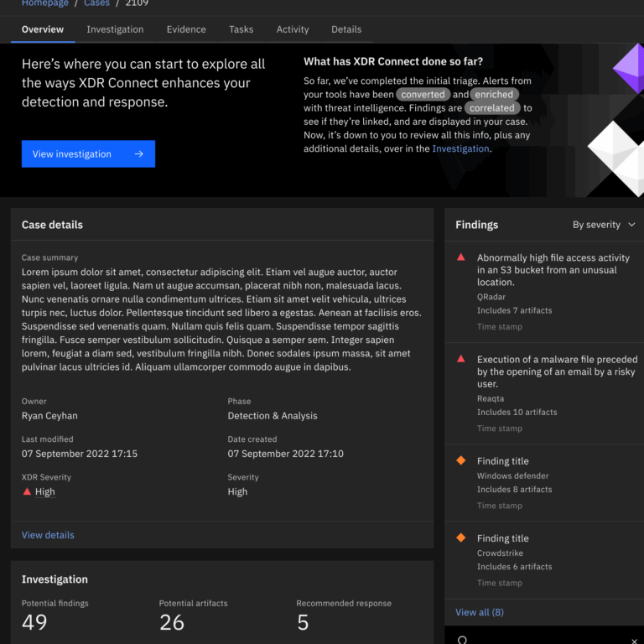
Task: Open the By severity sort dropdown
Action: tap(604, 225)
